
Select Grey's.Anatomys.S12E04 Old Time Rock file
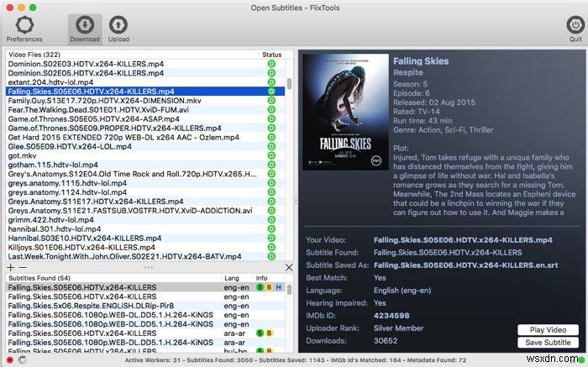tap(145, 174)
